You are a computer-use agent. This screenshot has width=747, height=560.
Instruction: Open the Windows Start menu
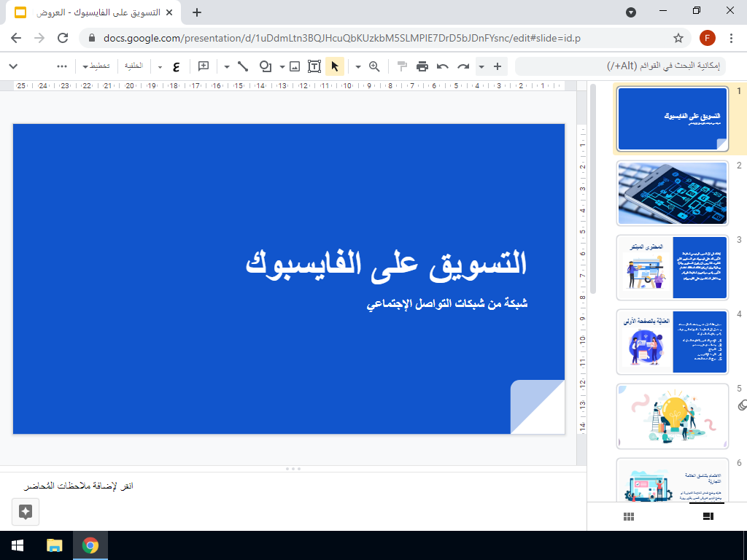click(18, 545)
